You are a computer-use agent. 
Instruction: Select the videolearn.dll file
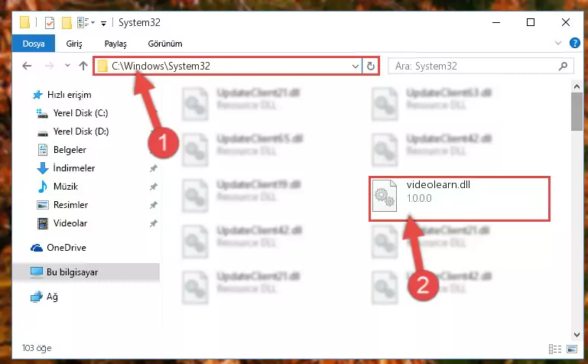(x=459, y=198)
